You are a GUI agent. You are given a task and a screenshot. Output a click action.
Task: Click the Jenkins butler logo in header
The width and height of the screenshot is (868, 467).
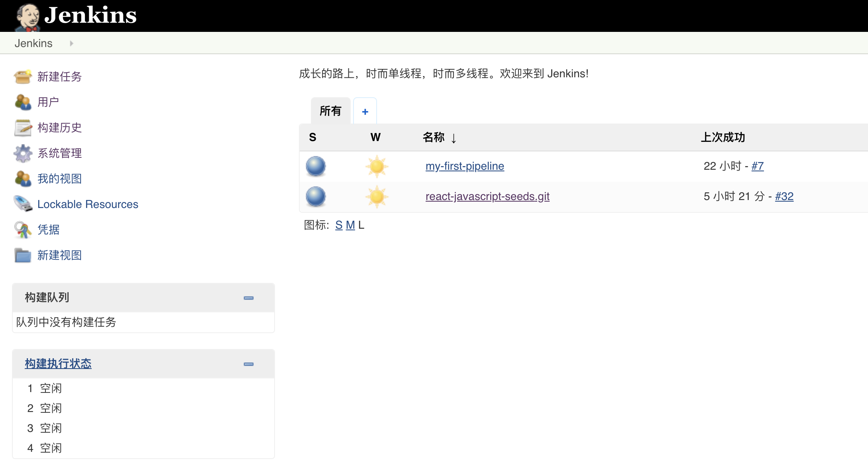27,17
